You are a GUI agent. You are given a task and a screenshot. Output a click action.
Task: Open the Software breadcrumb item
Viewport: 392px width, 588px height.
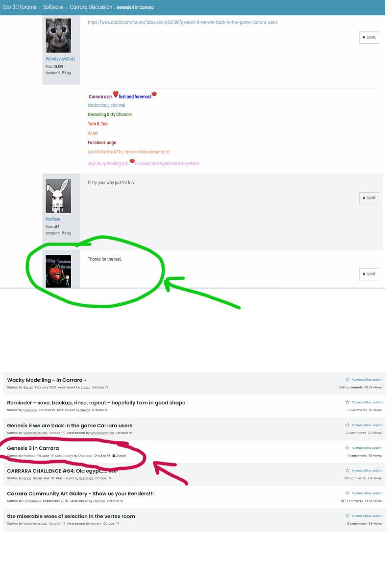pyautogui.click(x=53, y=7)
